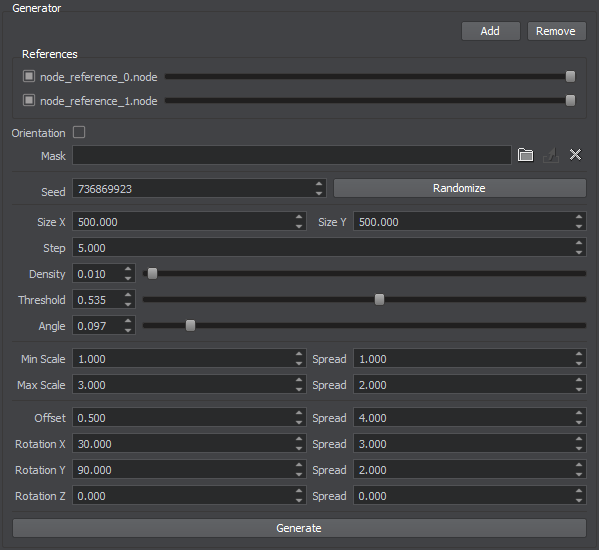Click the Threshold slider handle
Image resolution: width=599 pixels, height=550 pixels.
pyautogui.click(x=379, y=300)
